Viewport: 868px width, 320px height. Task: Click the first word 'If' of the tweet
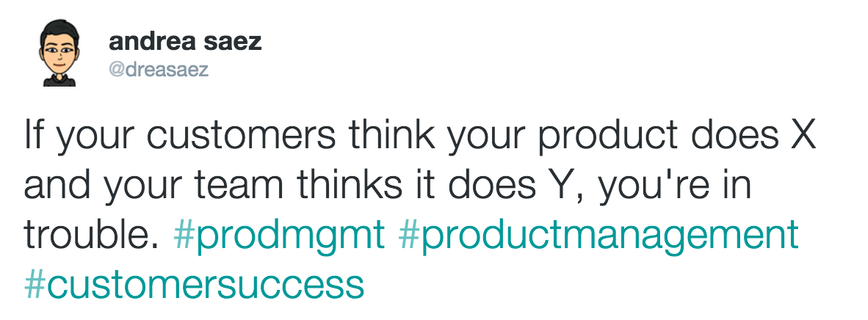pos(35,137)
